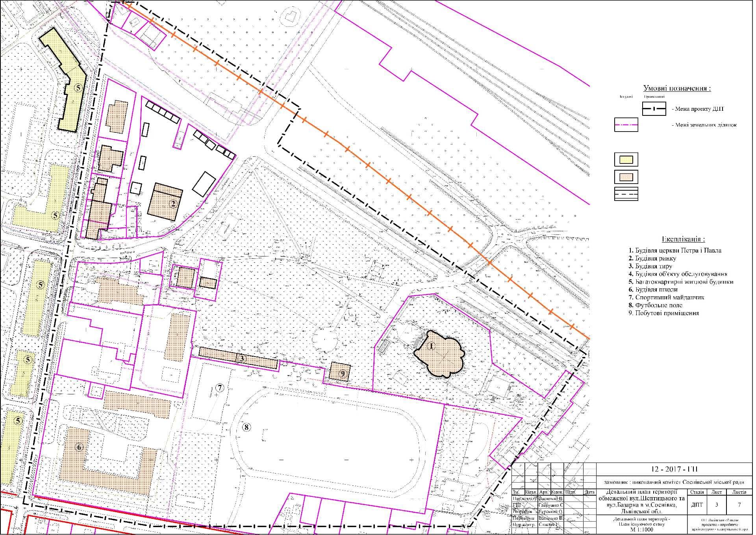
Task: Click the dashed black line legend box
Action: (x=626, y=194)
